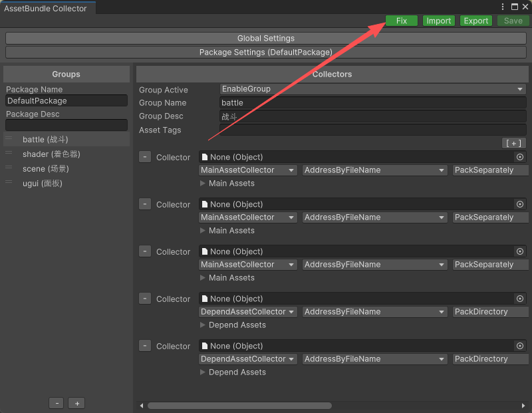
Task: Select the ugui (面板) group
Action: tap(66, 184)
